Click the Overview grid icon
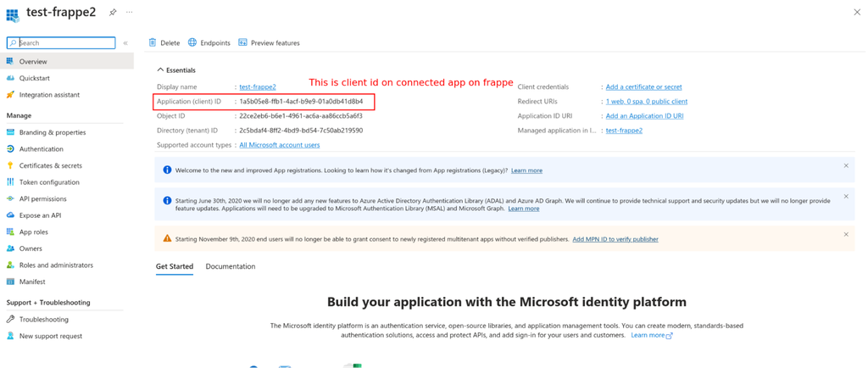This screenshot has height=368, width=868. point(10,61)
